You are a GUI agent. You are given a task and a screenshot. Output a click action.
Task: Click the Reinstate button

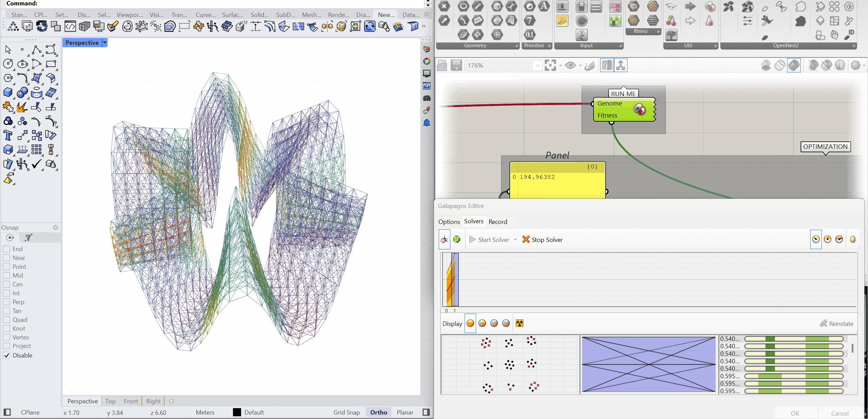[836, 324]
